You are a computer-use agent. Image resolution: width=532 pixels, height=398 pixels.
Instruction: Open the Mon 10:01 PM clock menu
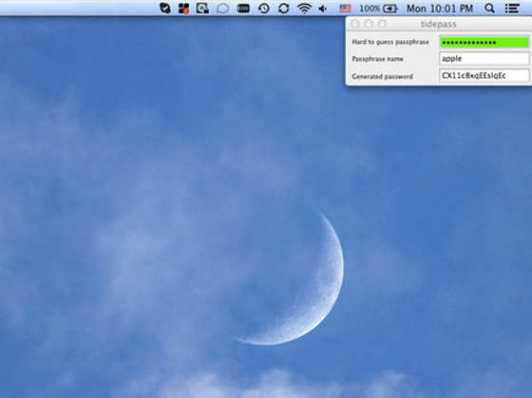440,9
